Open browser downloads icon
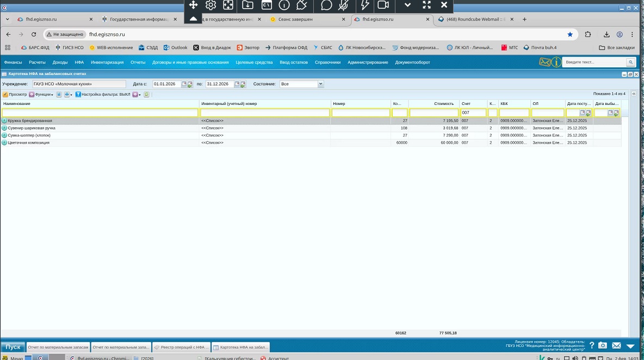The image size is (644, 360). pyautogui.click(x=606, y=34)
